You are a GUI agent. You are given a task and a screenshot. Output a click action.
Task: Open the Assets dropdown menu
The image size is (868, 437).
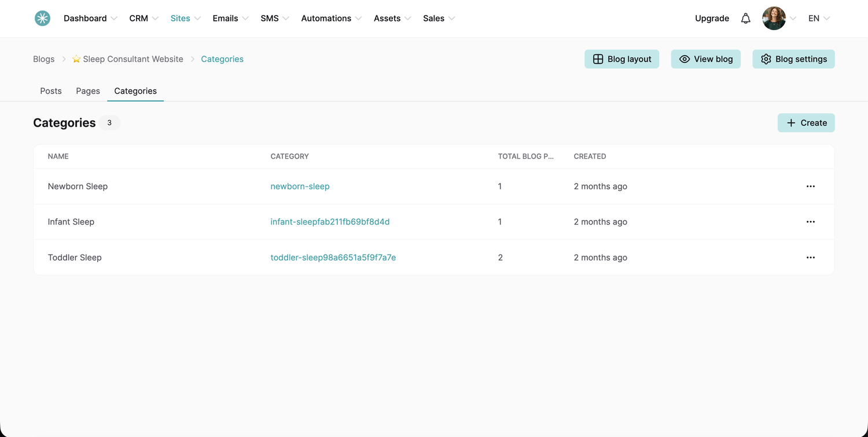[x=392, y=19]
